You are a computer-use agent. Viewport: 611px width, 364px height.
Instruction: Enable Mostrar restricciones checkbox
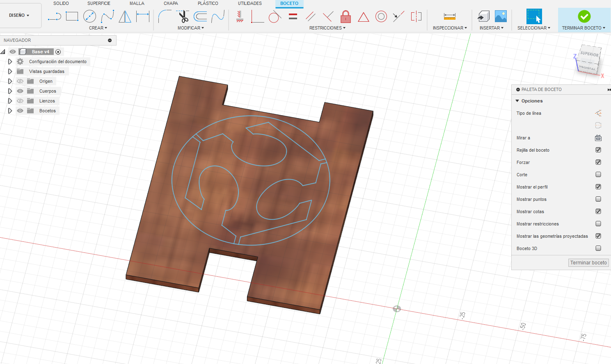click(x=598, y=224)
